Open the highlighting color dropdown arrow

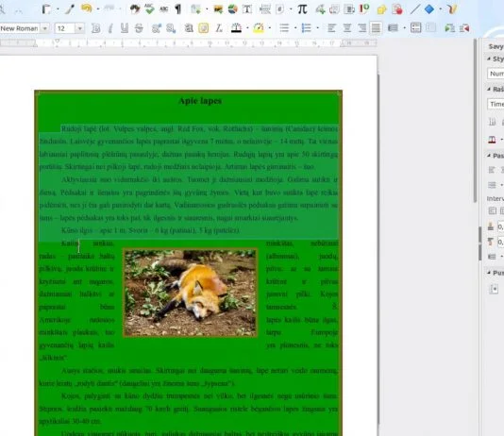[x=269, y=28]
